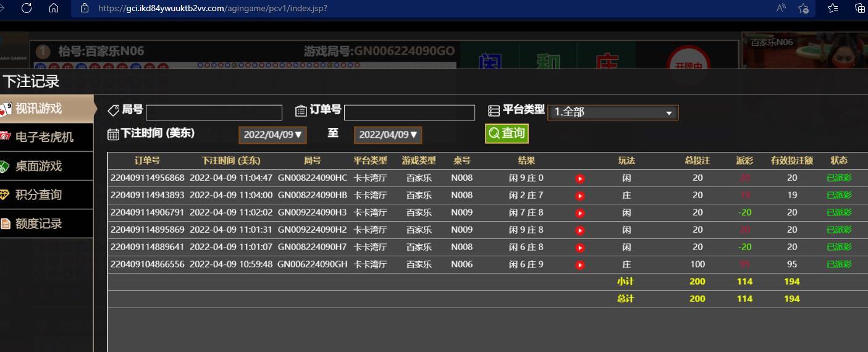Click the 订单号 order number input box

click(409, 112)
